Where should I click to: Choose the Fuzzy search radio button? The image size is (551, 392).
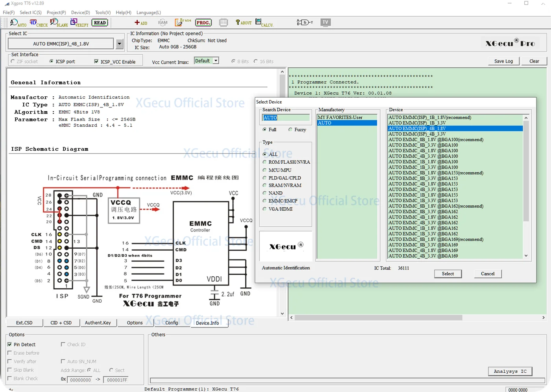(x=290, y=129)
